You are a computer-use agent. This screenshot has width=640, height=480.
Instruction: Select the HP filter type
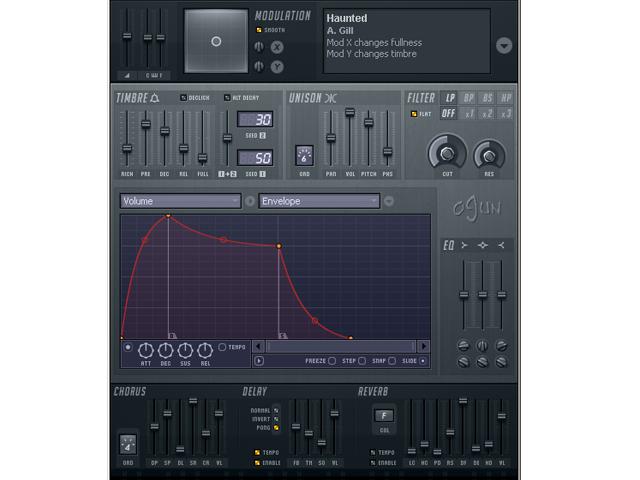pos(507,97)
